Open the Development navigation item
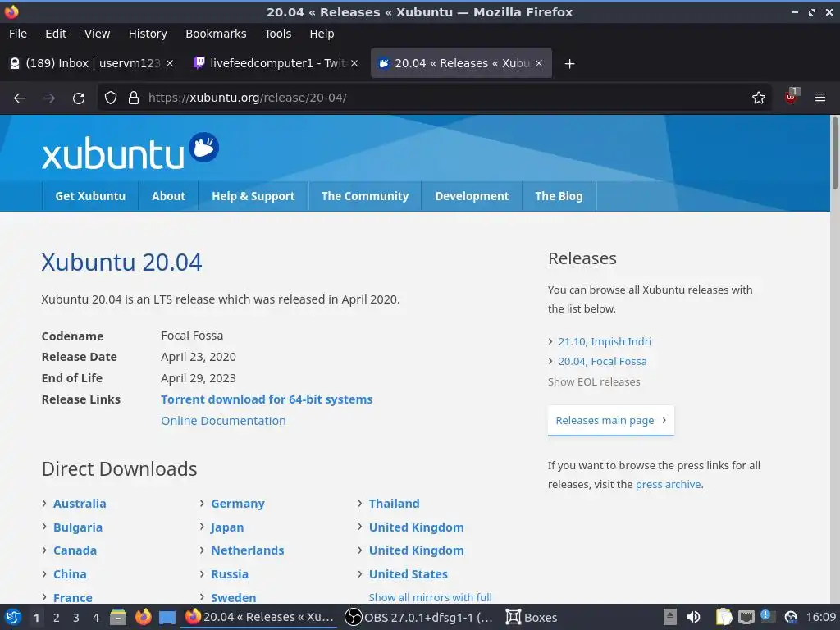Viewport: 840px width, 630px height. 472,196
